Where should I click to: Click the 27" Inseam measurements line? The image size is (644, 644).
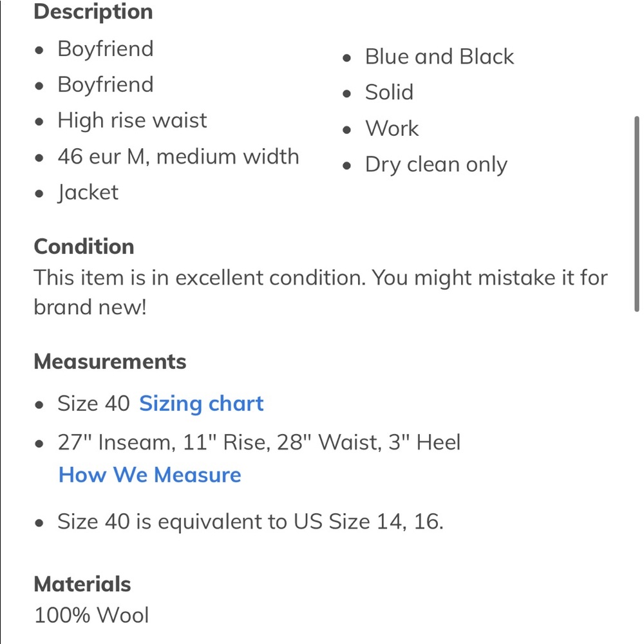point(259,443)
